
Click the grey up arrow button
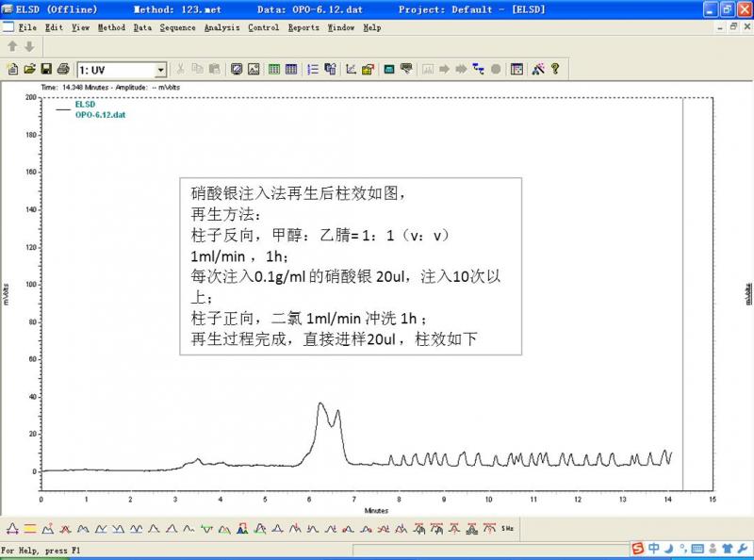(12, 46)
